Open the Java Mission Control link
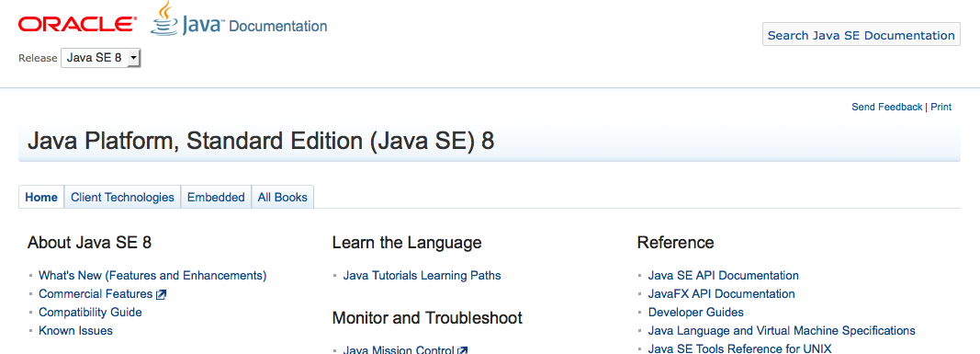 click(x=399, y=349)
